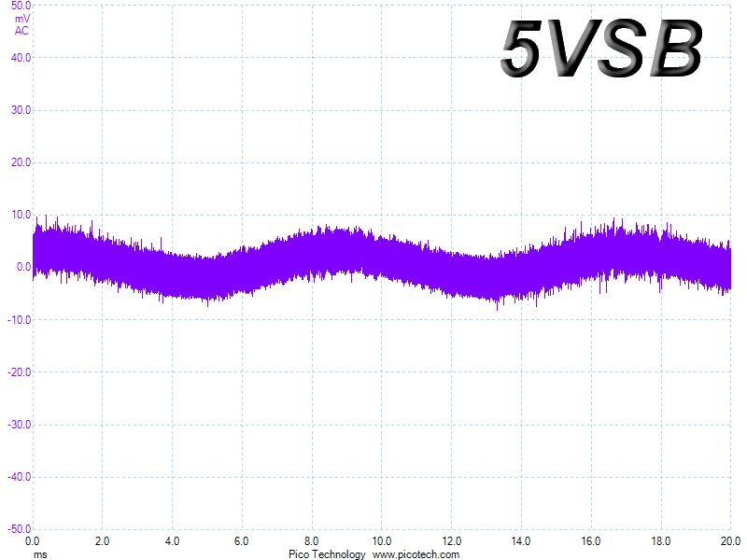747x560 pixels.
Task: Click the 40.0 mV axis label
Action: click(21, 58)
